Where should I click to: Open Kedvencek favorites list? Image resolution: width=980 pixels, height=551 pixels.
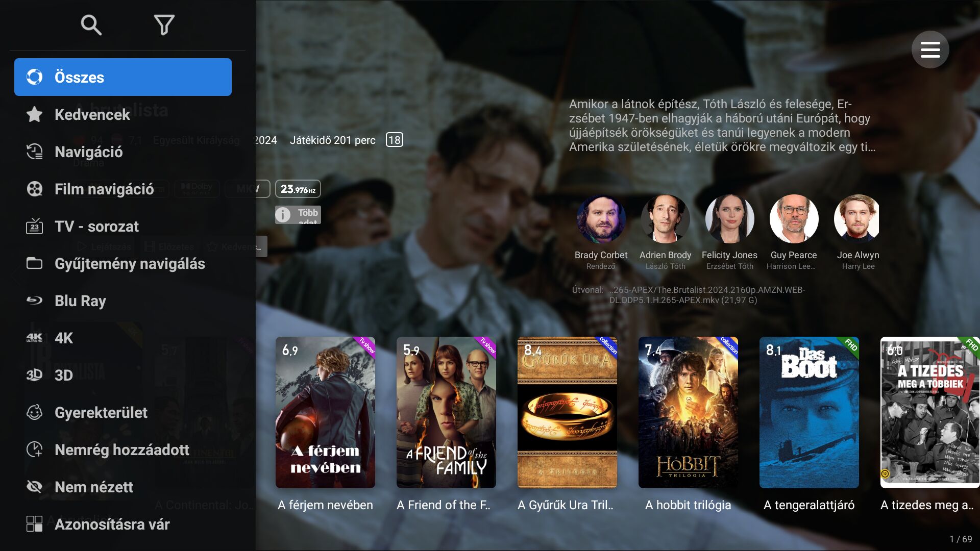coord(123,114)
